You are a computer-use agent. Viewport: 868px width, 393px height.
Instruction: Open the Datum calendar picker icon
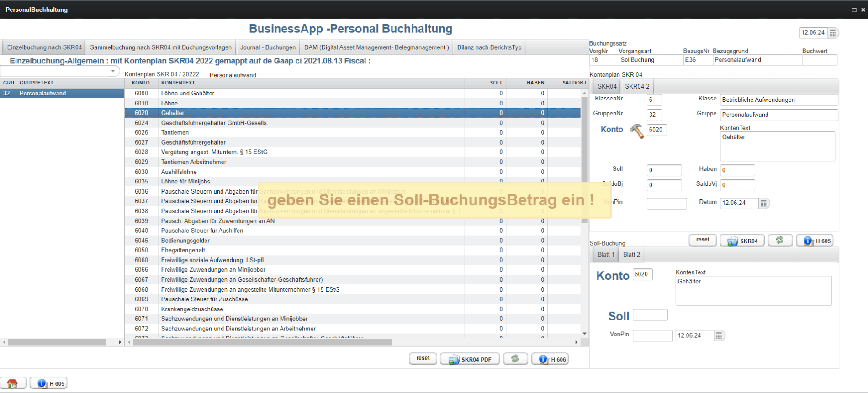click(763, 203)
